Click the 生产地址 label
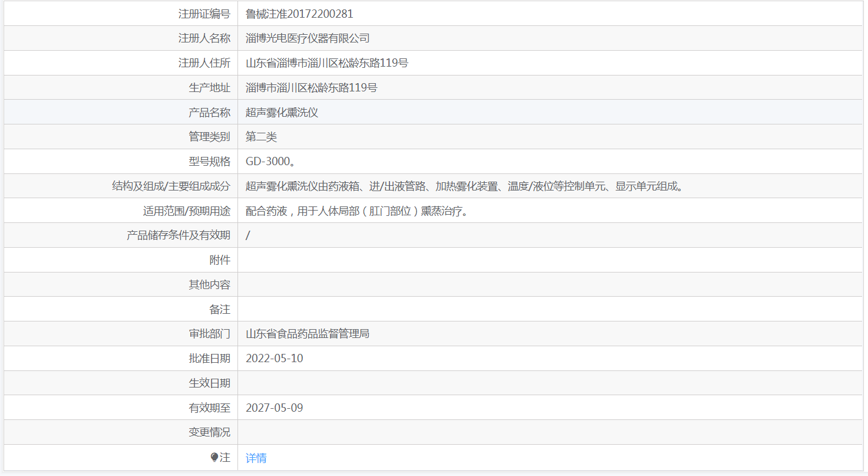The width and height of the screenshot is (868, 476). tap(210, 88)
